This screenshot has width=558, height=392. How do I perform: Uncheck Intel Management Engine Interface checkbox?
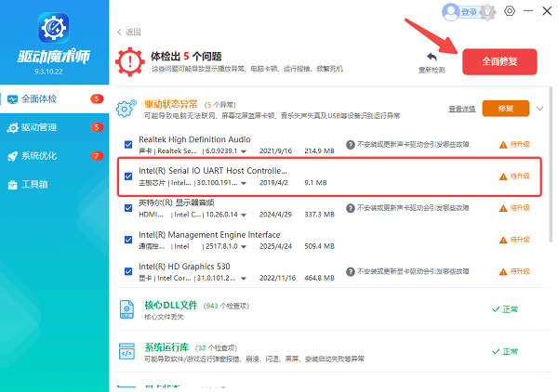click(128, 240)
